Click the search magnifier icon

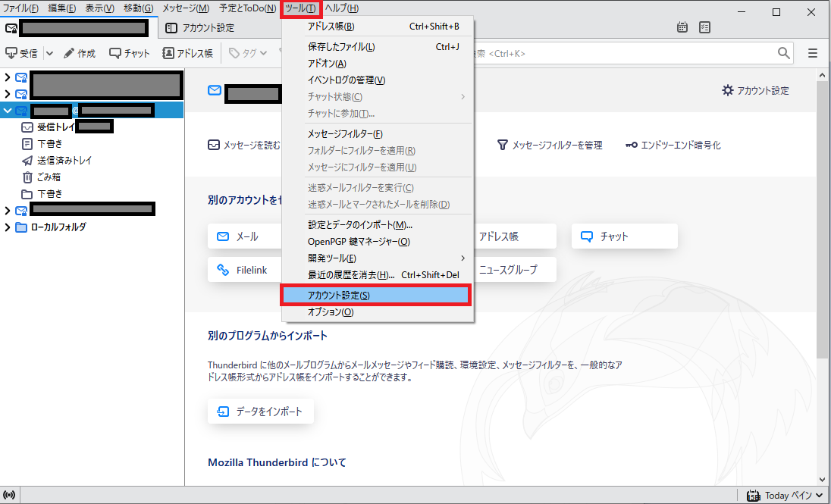point(783,53)
